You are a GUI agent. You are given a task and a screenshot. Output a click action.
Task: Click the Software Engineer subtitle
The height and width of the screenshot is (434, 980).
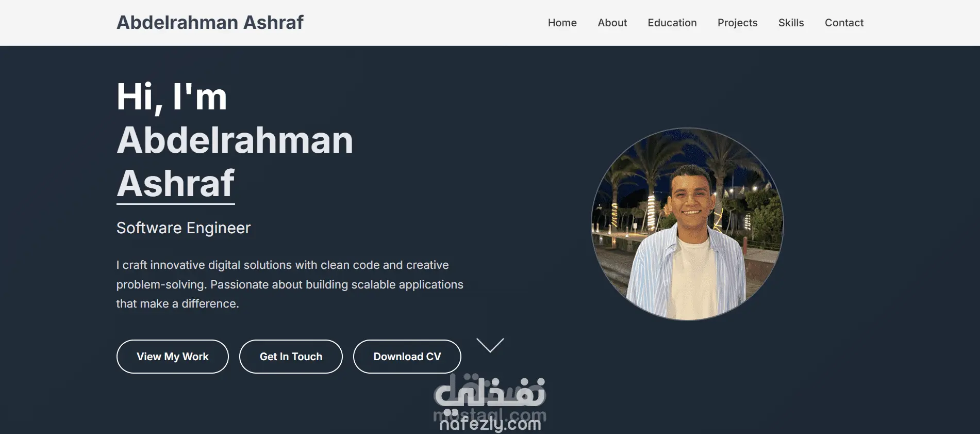pyautogui.click(x=184, y=228)
